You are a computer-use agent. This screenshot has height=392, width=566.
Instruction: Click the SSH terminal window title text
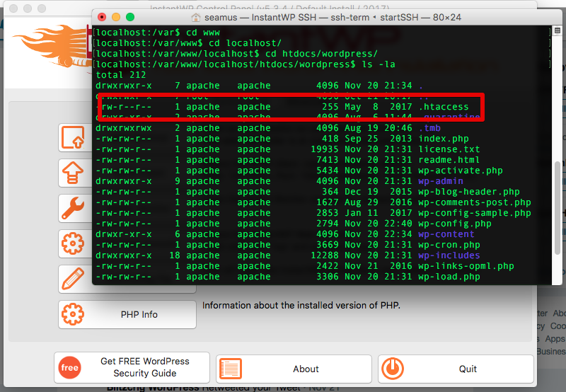click(333, 17)
